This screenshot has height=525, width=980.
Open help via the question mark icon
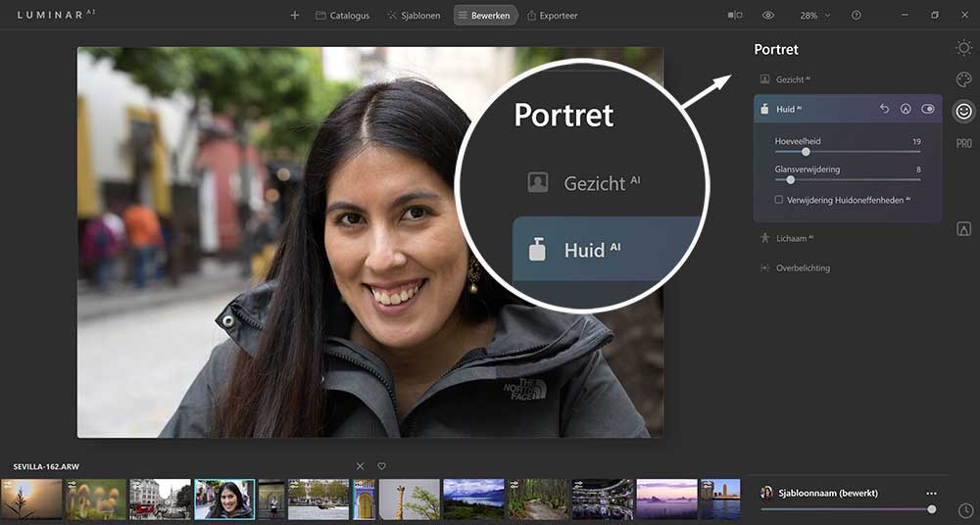coord(857,15)
